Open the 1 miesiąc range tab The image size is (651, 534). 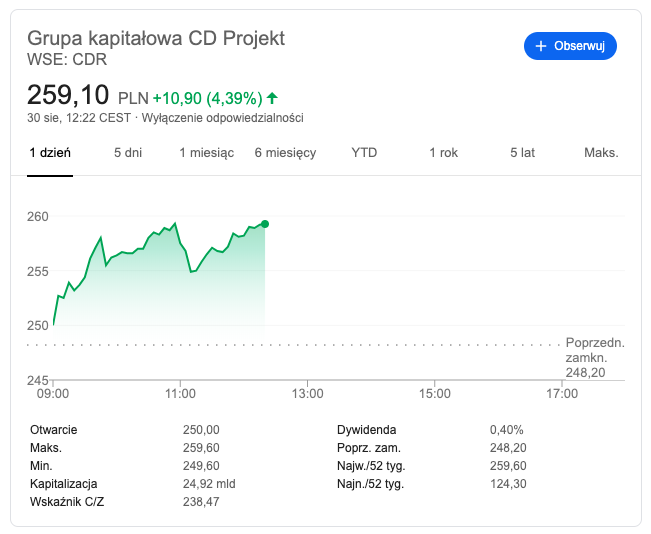click(206, 153)
